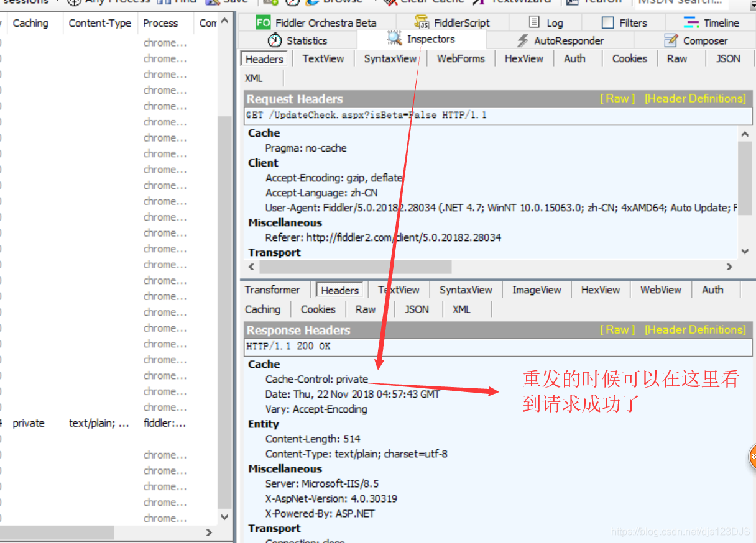Viewport: 756px width, 543px height.
Task: Select 'Cache-Control: private' response header
Action: tap(316, 379)
